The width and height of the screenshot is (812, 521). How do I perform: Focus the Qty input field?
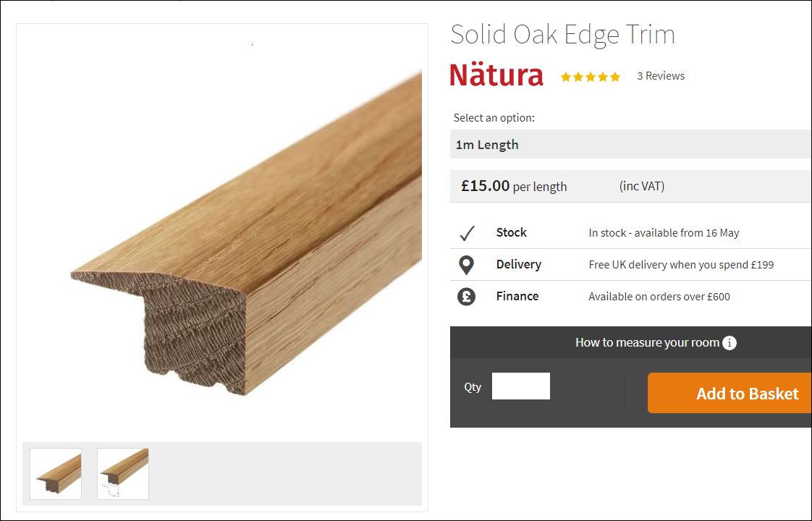(520, 386)
